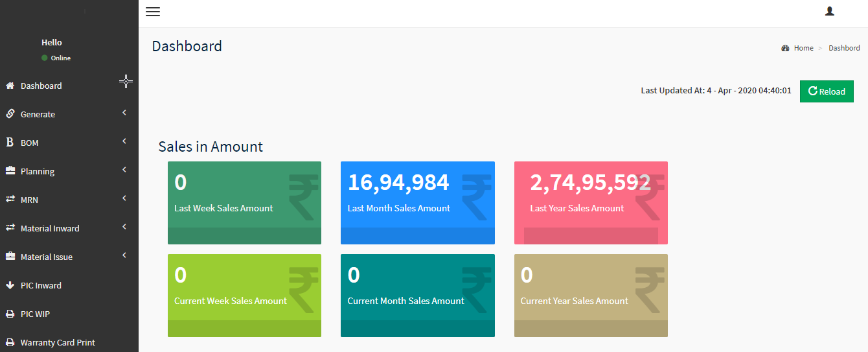868x352 pixels.
Task: Open the user profile icon
Action: 829,11
